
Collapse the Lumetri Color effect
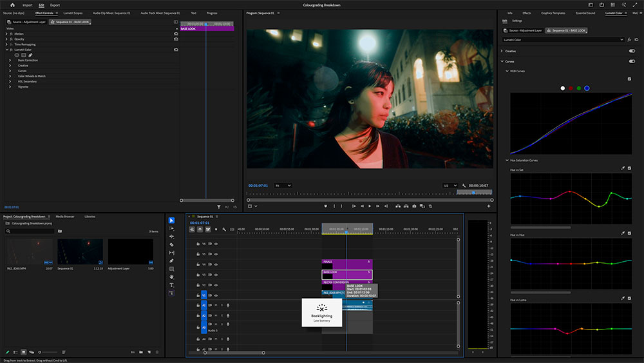6,50
